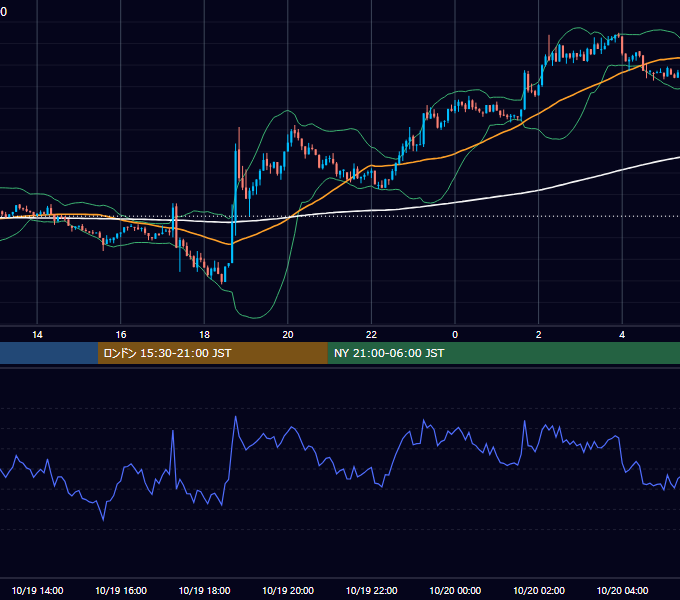The width and height of the screenshot is (680, 600).
Task: Click the 16 hour label on time axis
Action: click(121, 335)
